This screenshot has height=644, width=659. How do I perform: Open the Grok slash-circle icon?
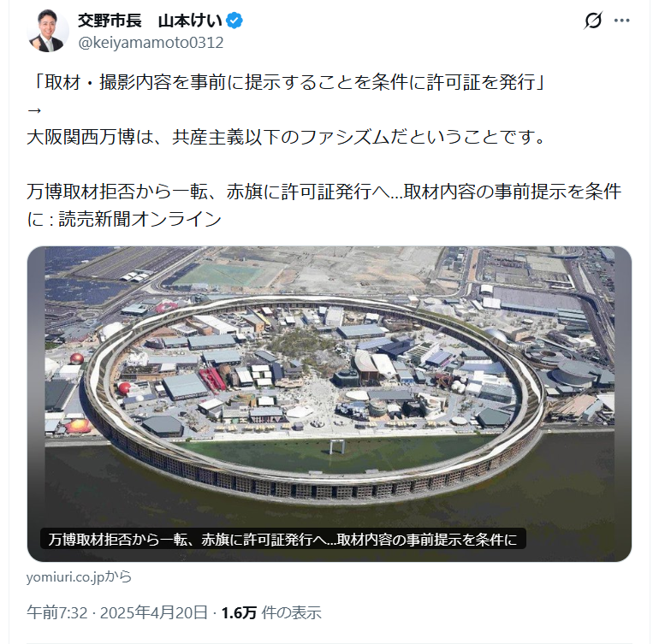pyautogui.click(x=593, y=21)
